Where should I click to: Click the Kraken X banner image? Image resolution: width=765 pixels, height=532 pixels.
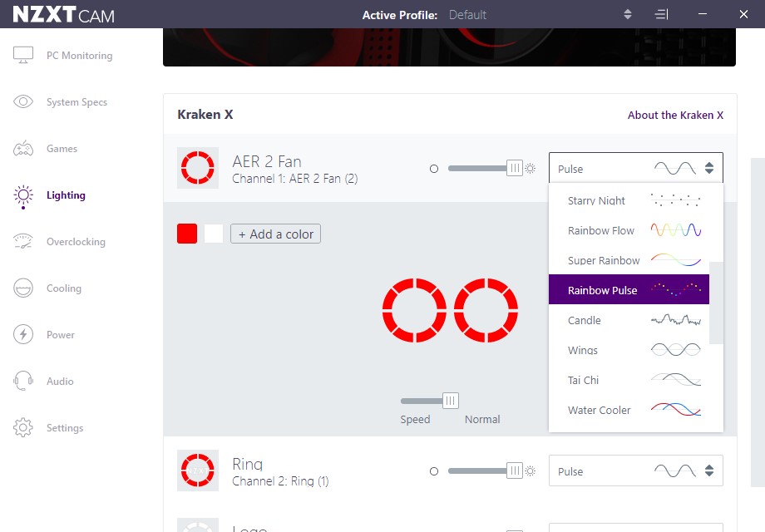[449, 47]
